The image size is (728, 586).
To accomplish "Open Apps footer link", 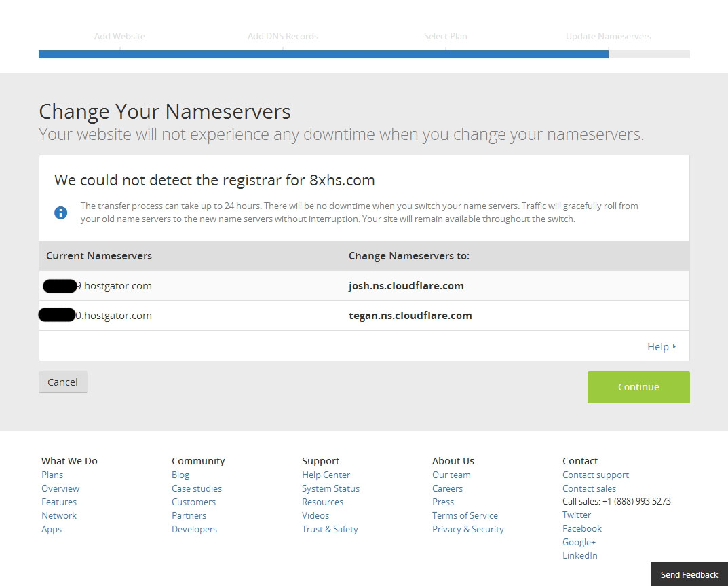I will click(52, 530).
